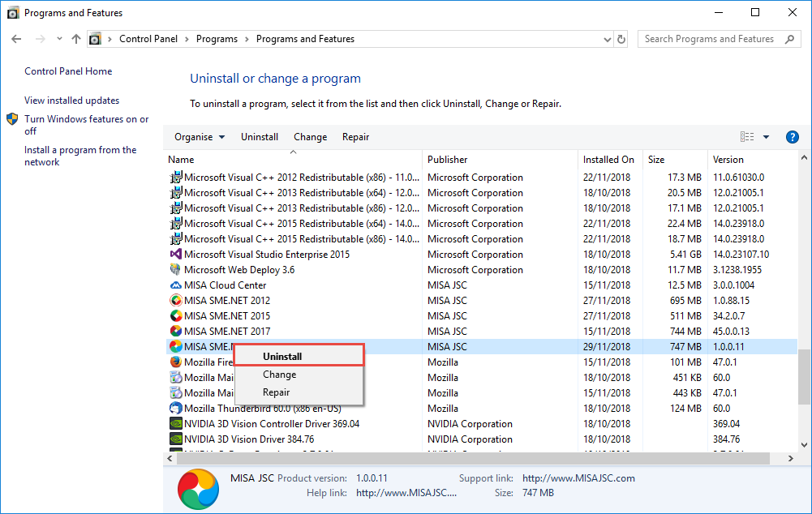This screenshot has height=514, width=812.
Task: Select Mozilla Thunderbird 60.0 (x86 en-US) entry
Action: click(263, 409)
